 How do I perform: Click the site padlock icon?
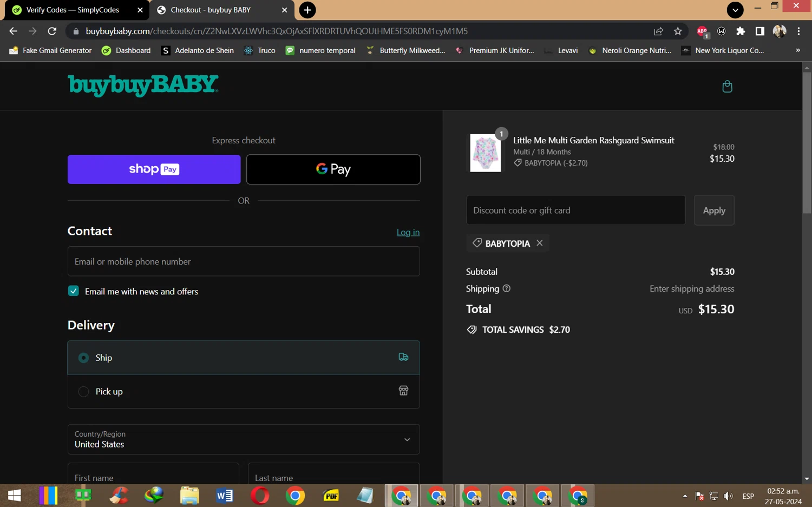point(76,31)
